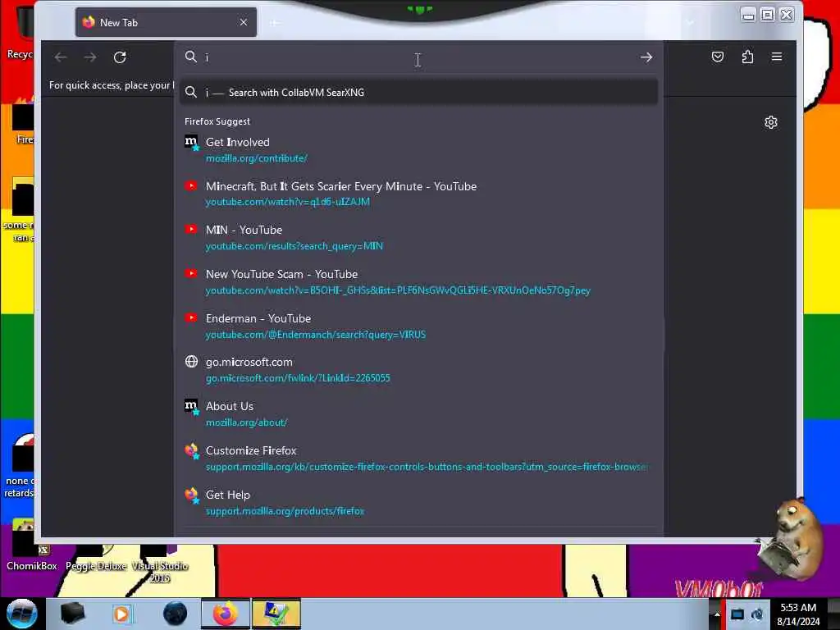The image size is (840, 630).
Task: Open the black box taskbar icon
Action: point(73,614)
